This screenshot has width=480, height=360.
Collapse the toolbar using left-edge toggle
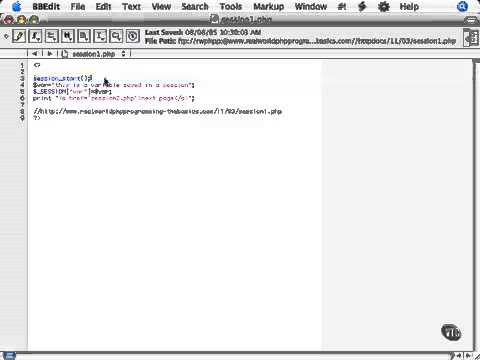coord(6,36)
